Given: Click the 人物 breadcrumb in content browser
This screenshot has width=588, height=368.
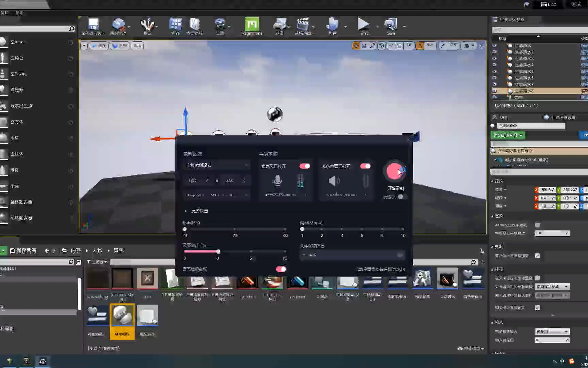Looking at the screenshot, I should (97, 250).
